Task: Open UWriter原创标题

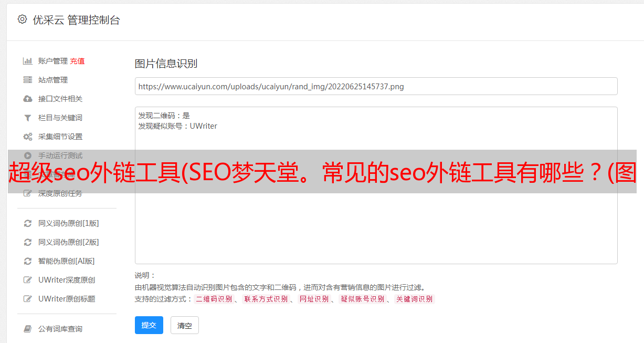Action: tap(67, 299)
